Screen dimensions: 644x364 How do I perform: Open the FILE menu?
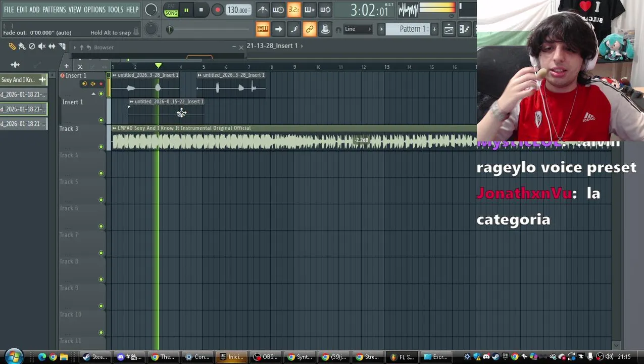coord(9,10)
